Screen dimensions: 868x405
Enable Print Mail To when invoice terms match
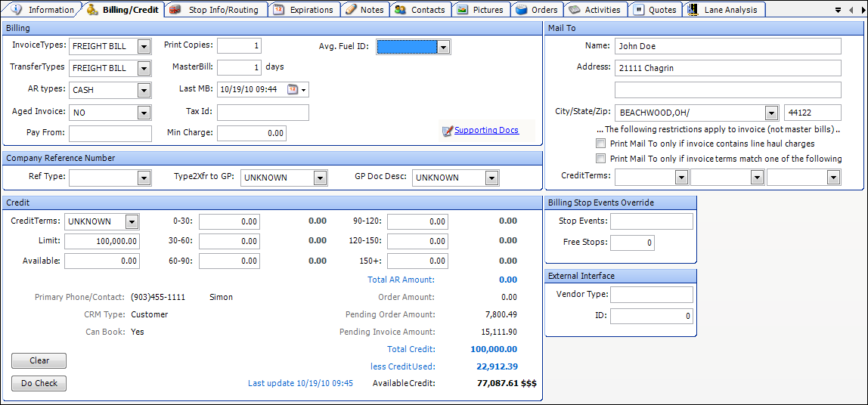click(600, 159)
